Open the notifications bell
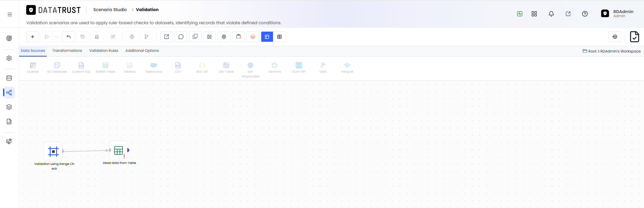The image size is (644, 208). pos(551,14)
